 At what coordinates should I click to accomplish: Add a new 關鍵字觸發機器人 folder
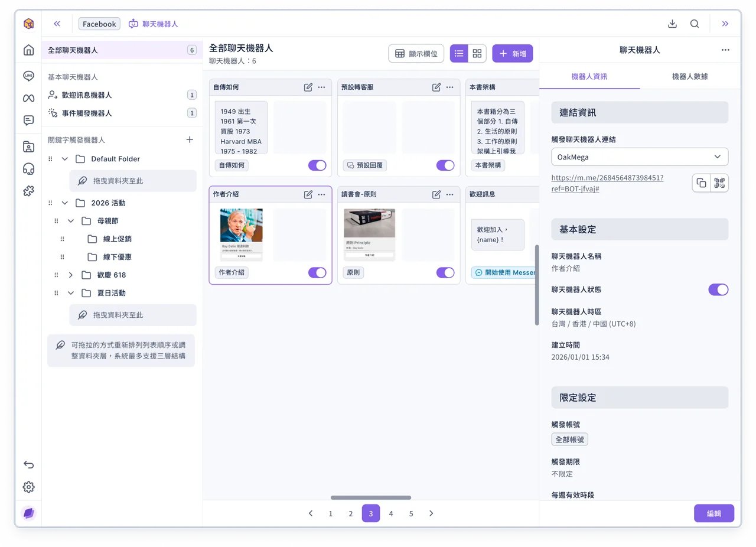point(190,140)
